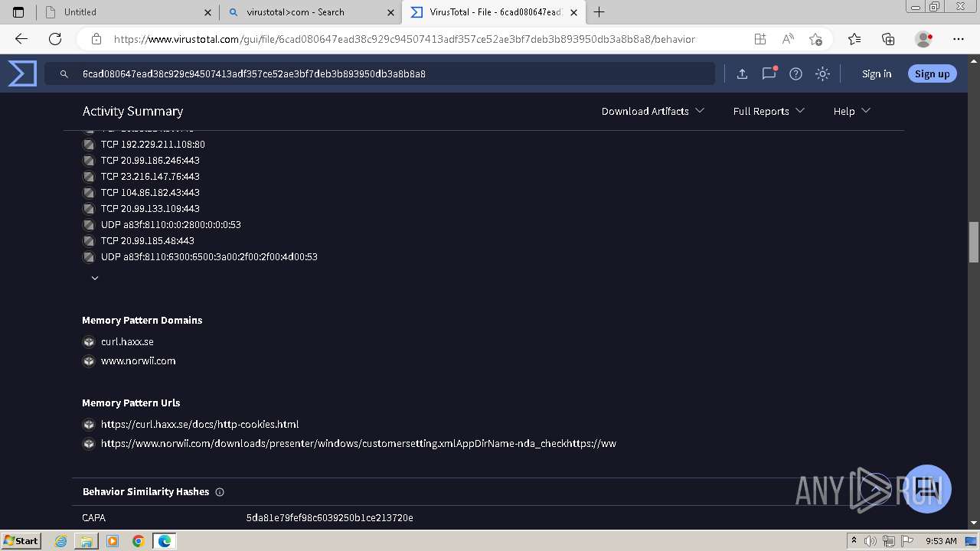Close the virustotal>com Search tab

[390, 12]
